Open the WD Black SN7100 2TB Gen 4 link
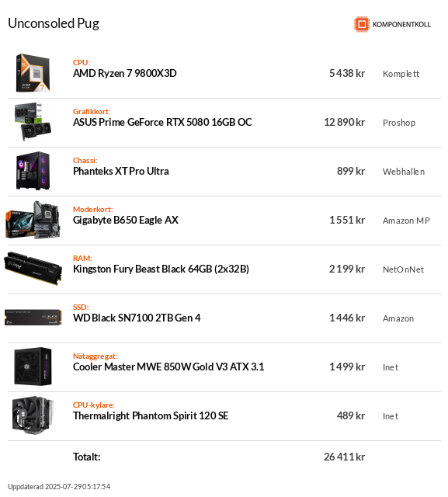Viewport: 448px width, 497px height. pyautogui.click(x=137, y=318)
